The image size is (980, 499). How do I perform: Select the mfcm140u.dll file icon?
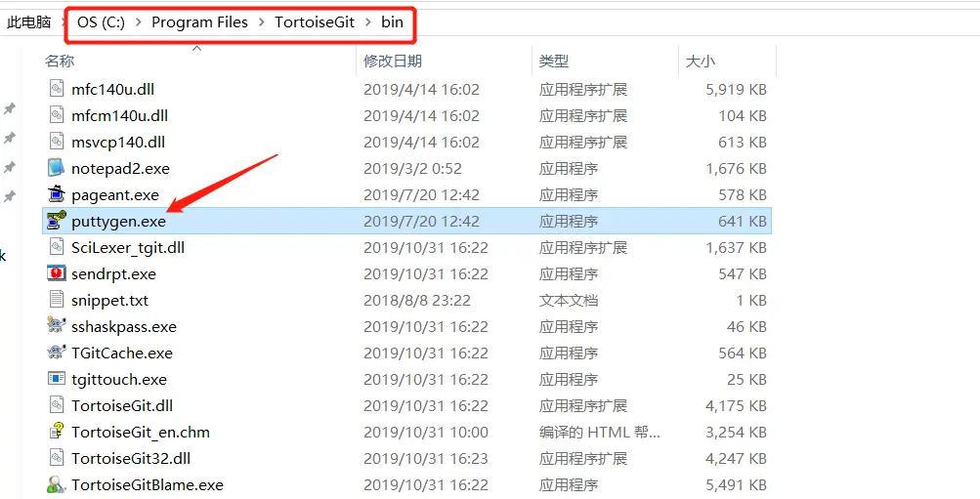(x=57, y=115)
